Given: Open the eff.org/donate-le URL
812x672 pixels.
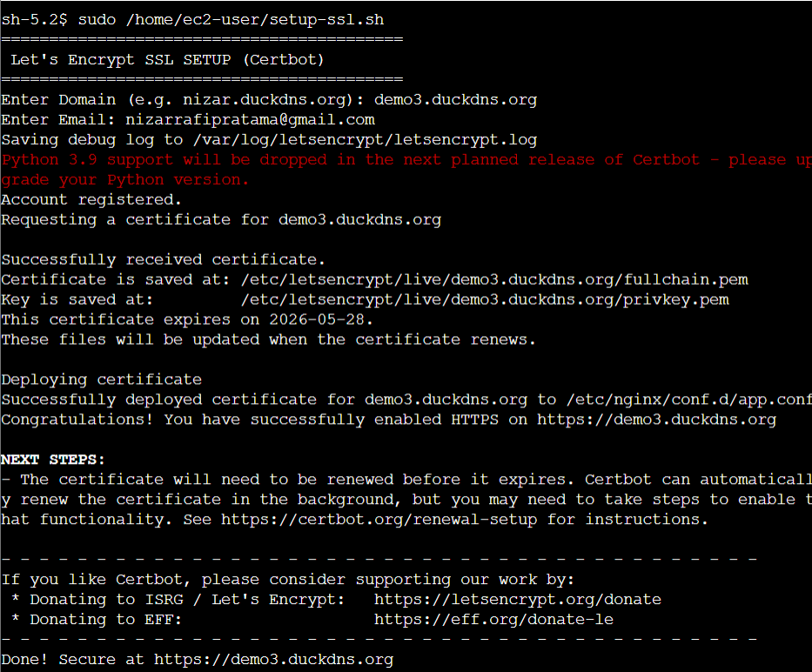Looking at the screenshot, I should pyautogui.click(x=493, y=620).
